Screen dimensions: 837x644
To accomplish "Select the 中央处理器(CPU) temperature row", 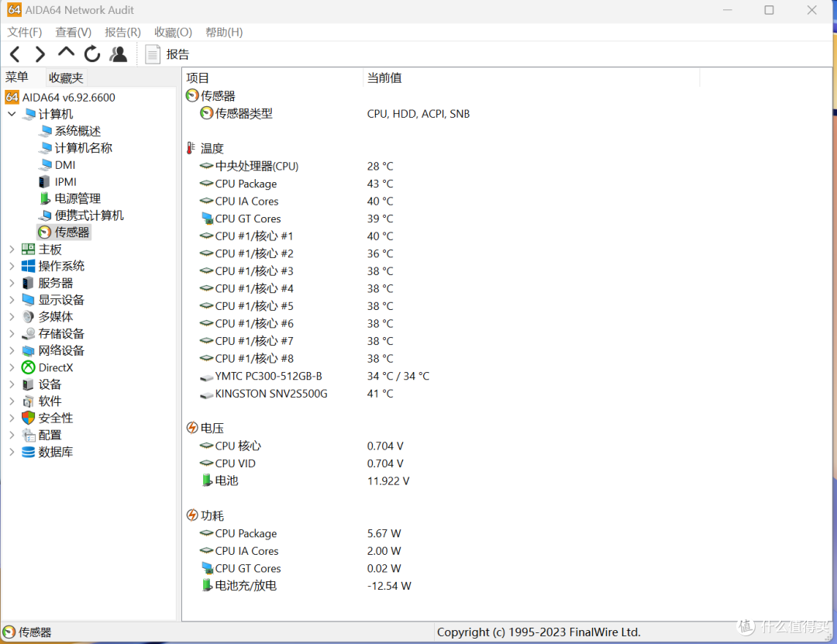I will 296,166.
